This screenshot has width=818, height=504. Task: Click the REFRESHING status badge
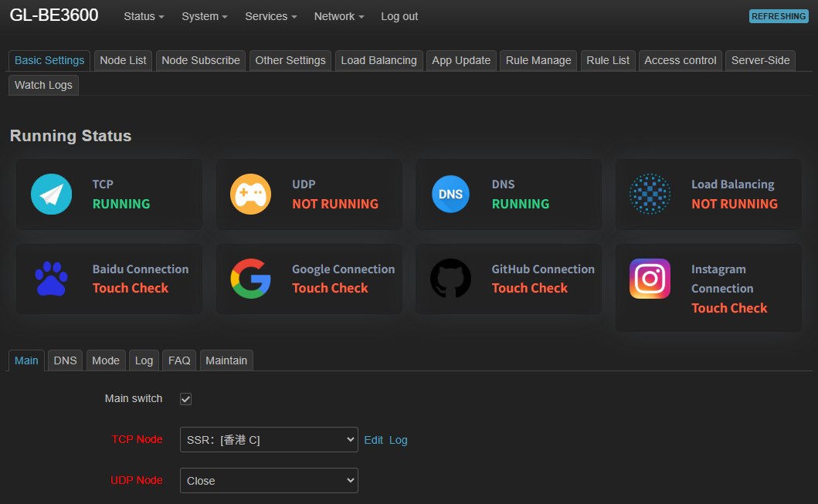click(x=779, y=16)
